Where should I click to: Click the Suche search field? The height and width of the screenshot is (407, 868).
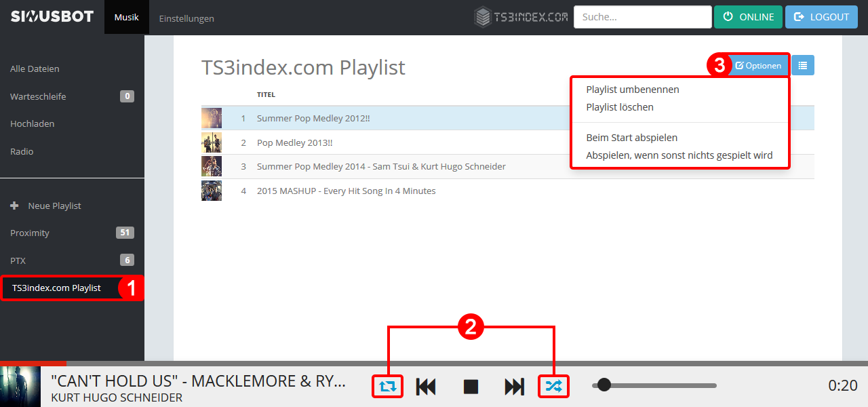click(643, 17)
